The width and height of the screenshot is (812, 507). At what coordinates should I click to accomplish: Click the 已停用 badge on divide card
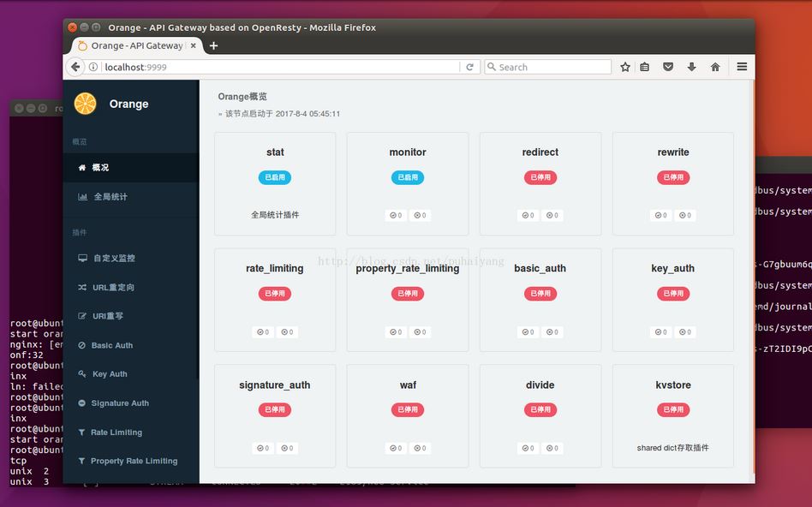(x=540, y=409)
